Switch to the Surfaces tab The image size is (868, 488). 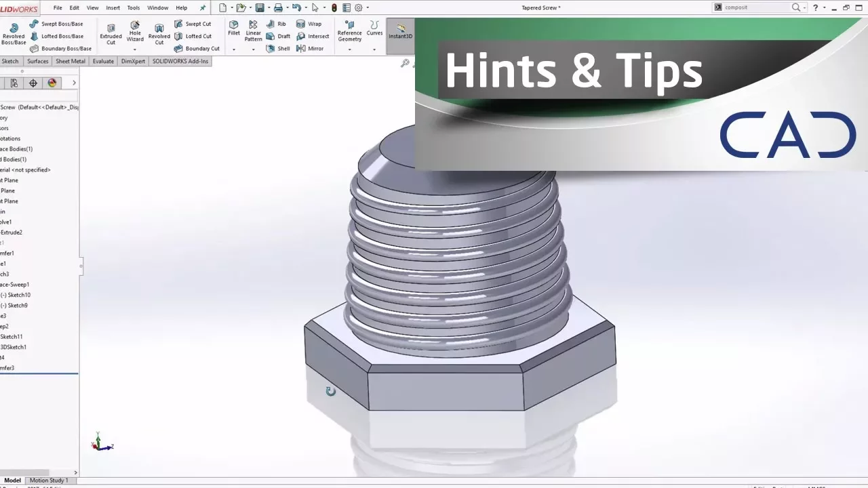[38, 61]
